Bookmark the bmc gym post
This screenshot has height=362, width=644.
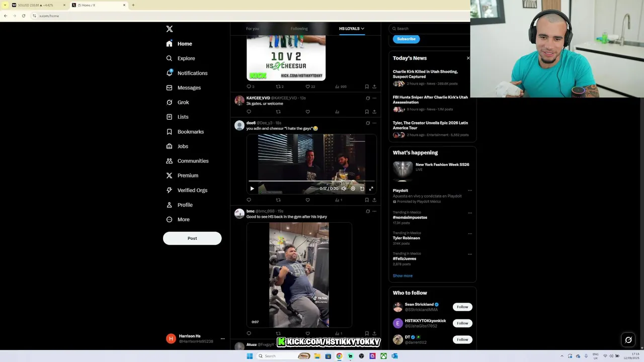click(367, 333)
